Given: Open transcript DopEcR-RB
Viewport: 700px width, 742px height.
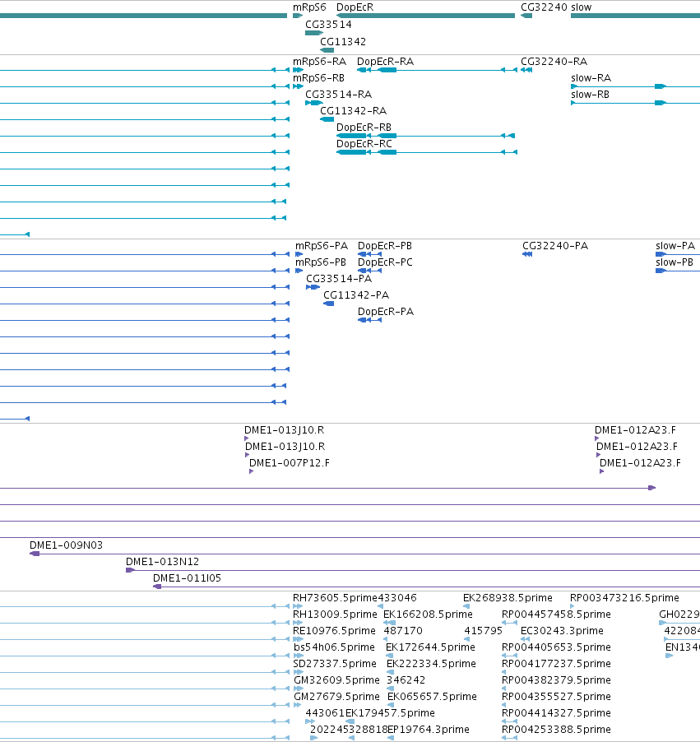Looking at the screenshot, I should pos(364,128).
